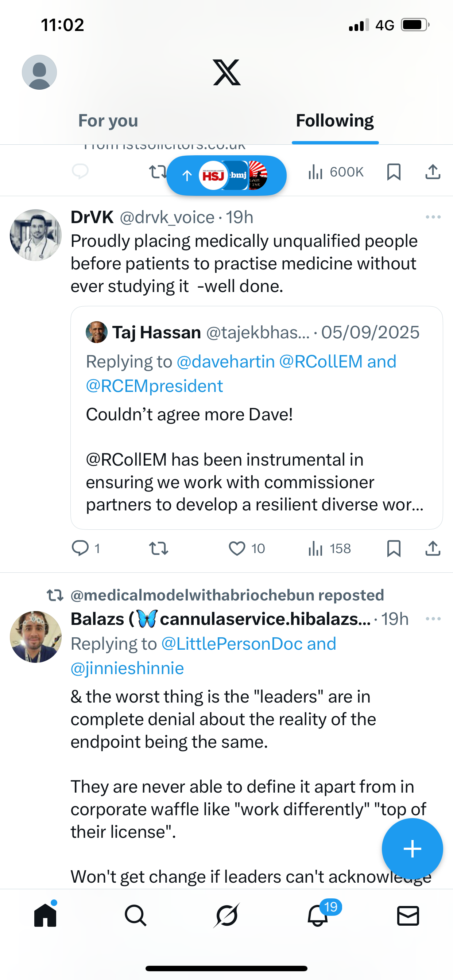Like DrVK's post
The width and height of the screenshot is (453, 980).
tap(237, 549)
